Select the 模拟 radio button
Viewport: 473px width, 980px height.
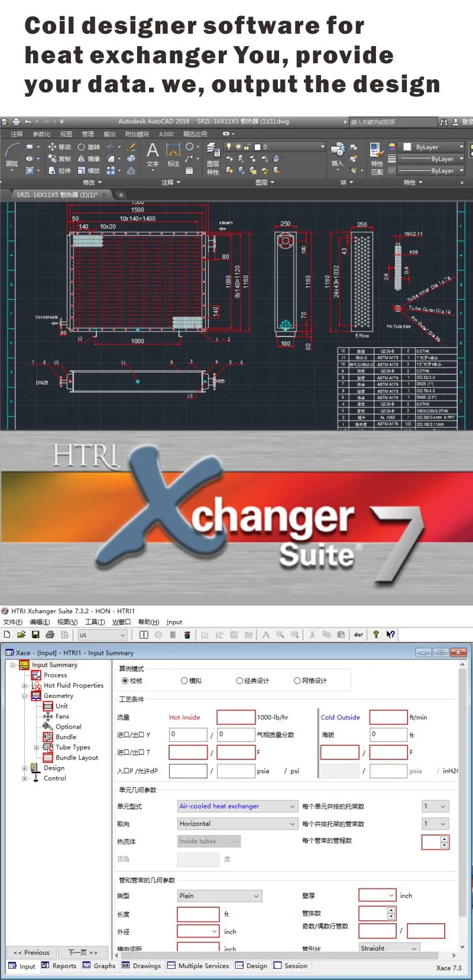click(184, 681)
